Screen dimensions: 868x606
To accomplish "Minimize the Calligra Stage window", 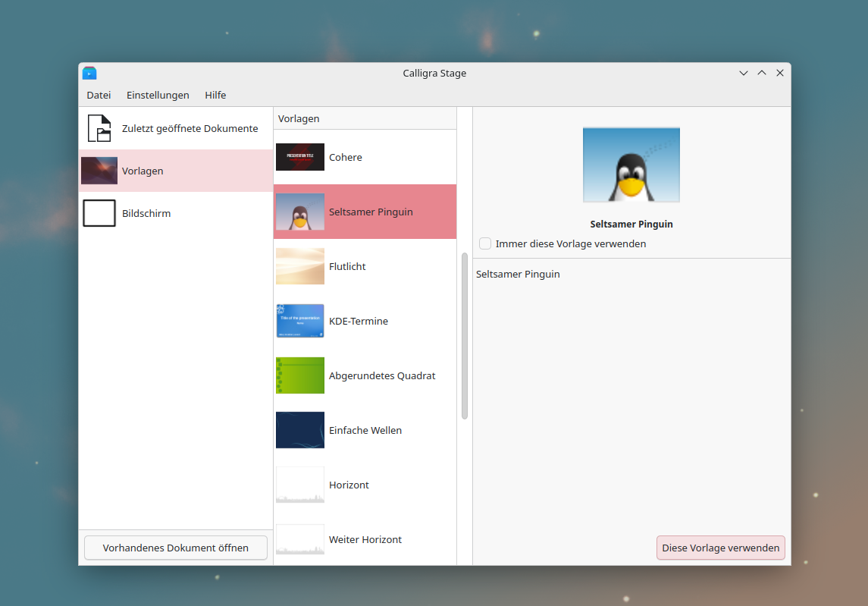I will click(x=744, y=73).
